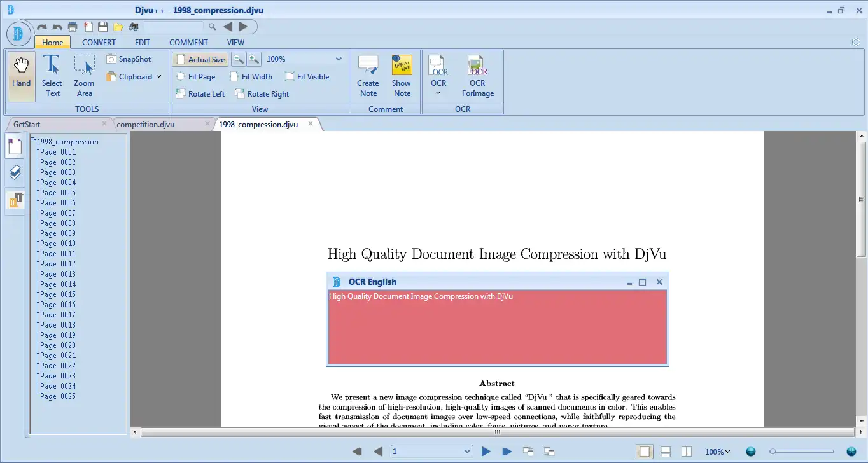The height and width of the screenshot is (463, 868).
Task: Expand the OCR language dropdown arrow
Action: (438, 93)
